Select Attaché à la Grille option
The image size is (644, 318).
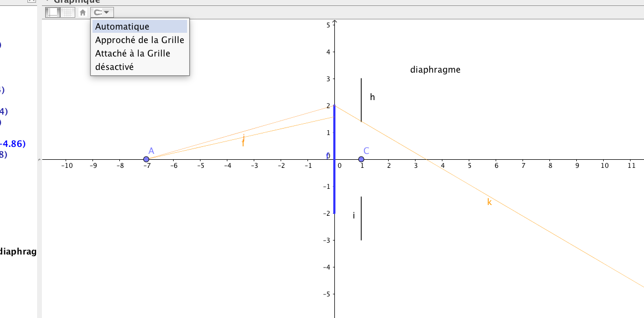click(x=132, y=53)
